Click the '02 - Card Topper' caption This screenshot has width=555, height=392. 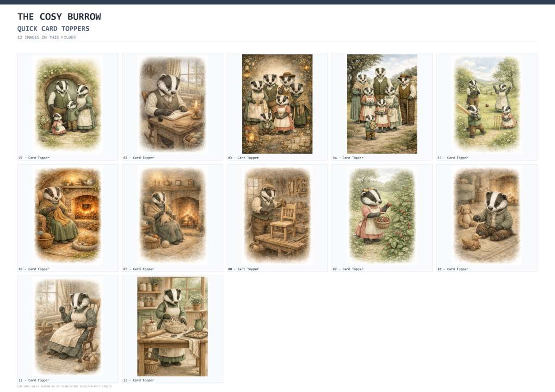(x=138, y=158)
